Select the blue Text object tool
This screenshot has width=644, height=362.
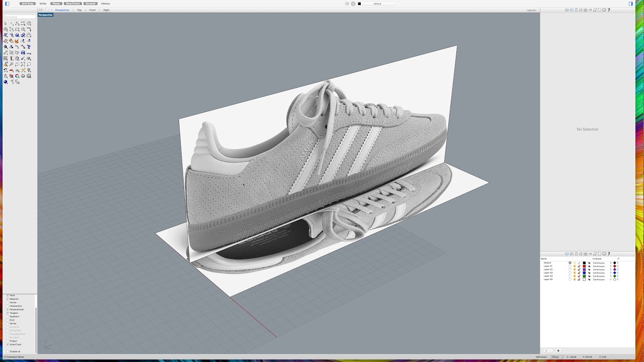[x=29, y=47]
